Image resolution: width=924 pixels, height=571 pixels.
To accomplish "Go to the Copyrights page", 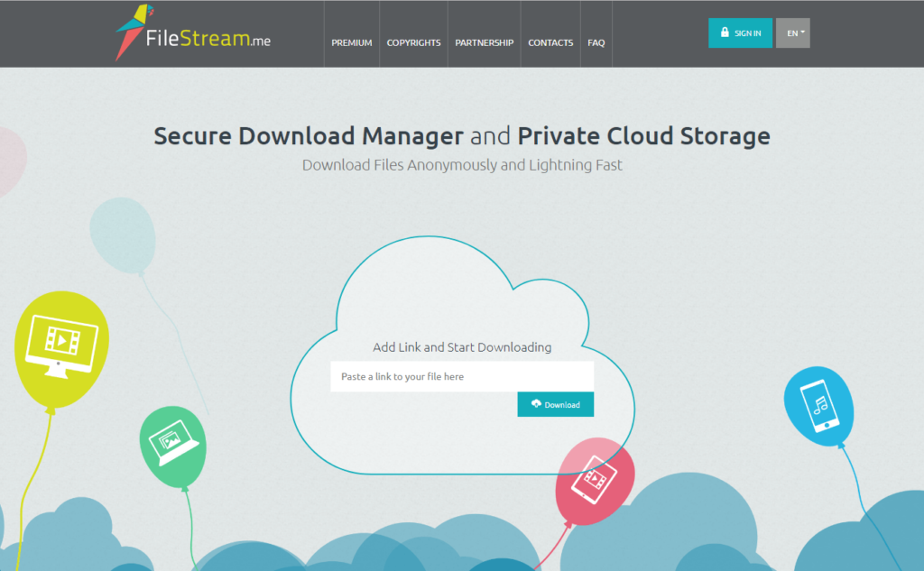I will [x=413, y=42].
